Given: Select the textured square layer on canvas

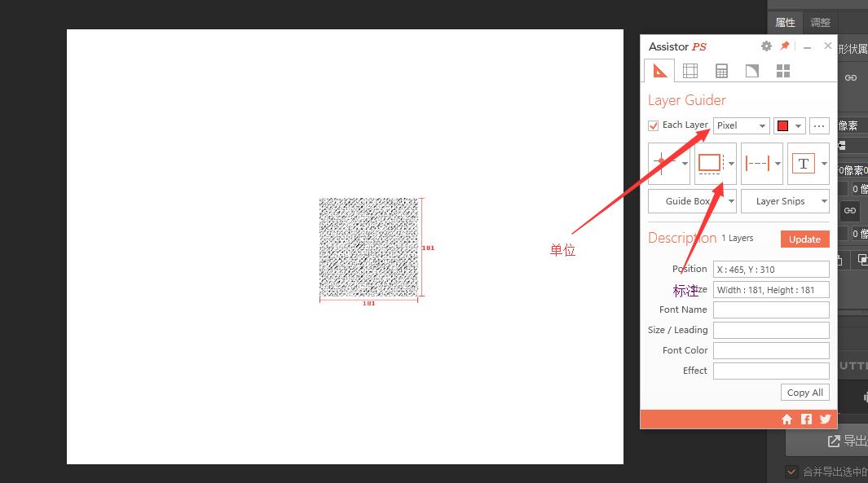Looking at the screenshot, I should 368,248.
